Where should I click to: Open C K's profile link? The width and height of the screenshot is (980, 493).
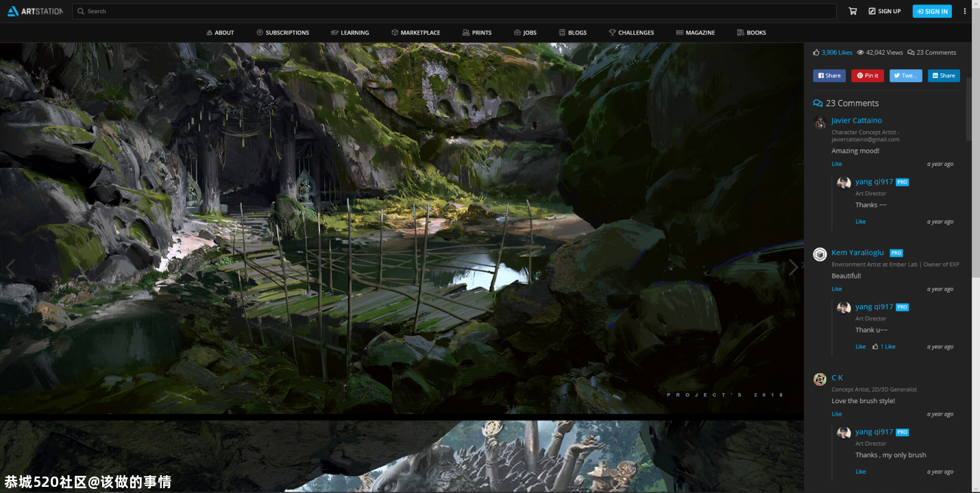(x=837, y=378)
